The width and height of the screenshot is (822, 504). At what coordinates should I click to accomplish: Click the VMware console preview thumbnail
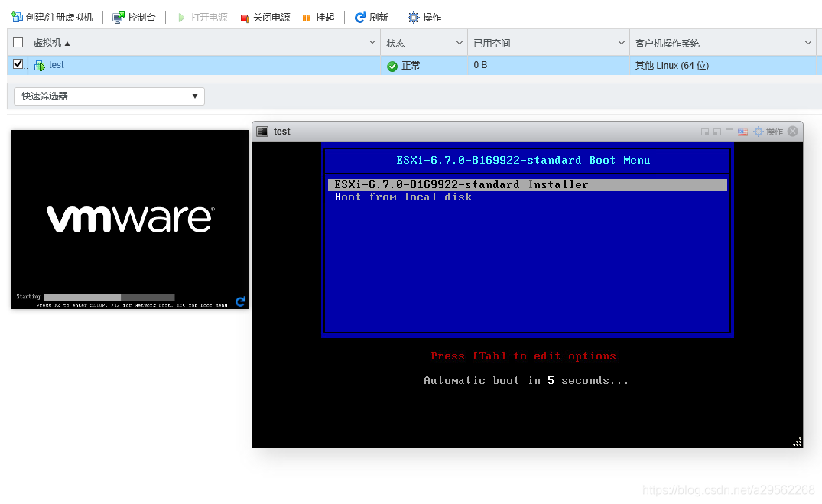click(x=129, y=219)
